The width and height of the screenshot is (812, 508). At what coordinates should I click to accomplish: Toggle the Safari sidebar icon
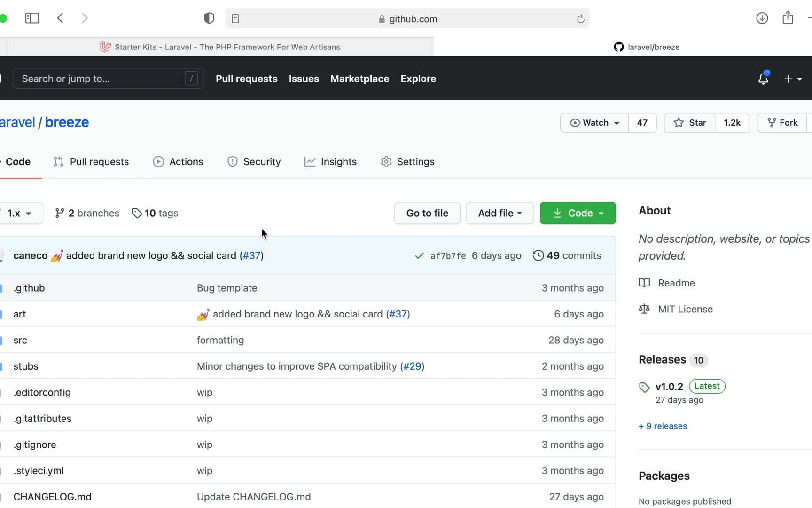[x=32, y=18]
